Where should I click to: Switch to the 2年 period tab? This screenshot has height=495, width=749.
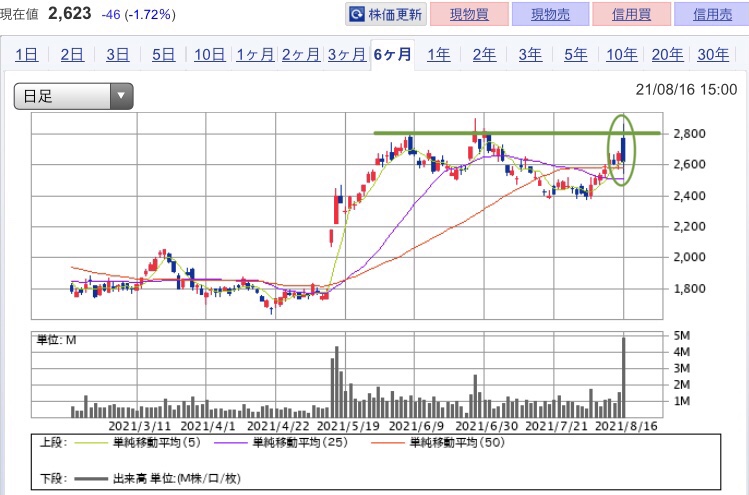pos(484,54)
